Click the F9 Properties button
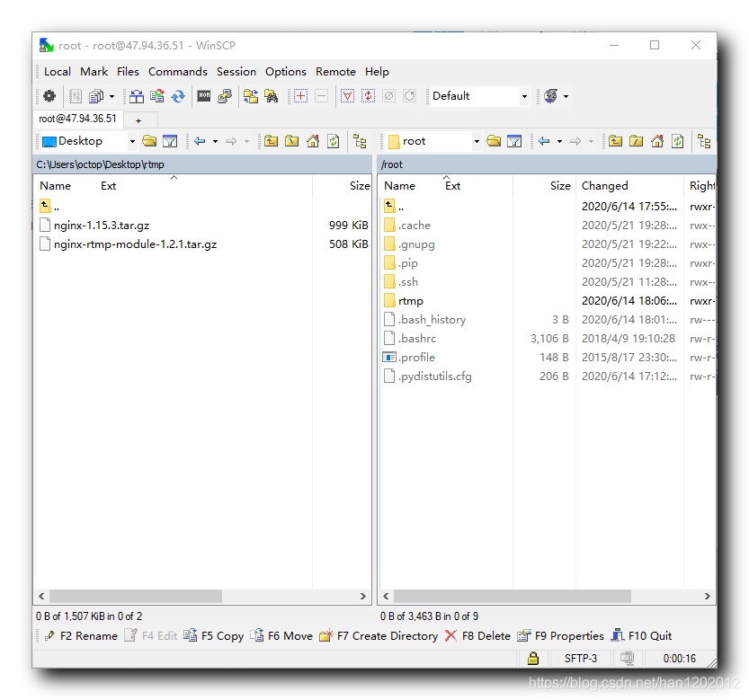Viewport: 749px width, 700px height. (x=561, y=636)
